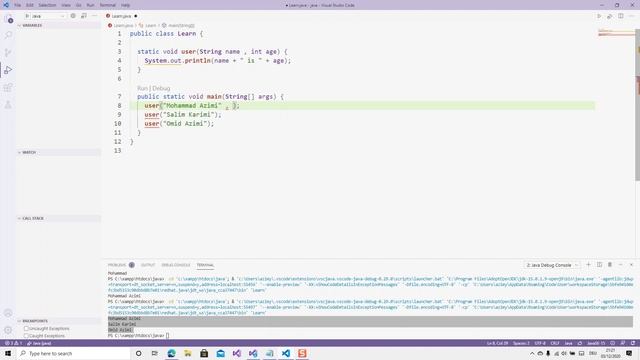Image resolution: width=640 pixels, height=360 pixels.
Task: Open the Testing flask icon view
Action: pos(8,105)
